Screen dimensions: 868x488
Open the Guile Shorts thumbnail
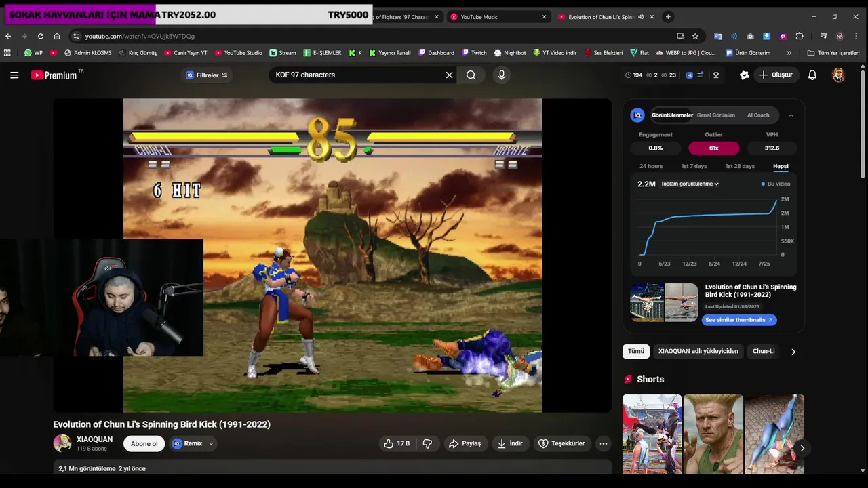(713, 434)
